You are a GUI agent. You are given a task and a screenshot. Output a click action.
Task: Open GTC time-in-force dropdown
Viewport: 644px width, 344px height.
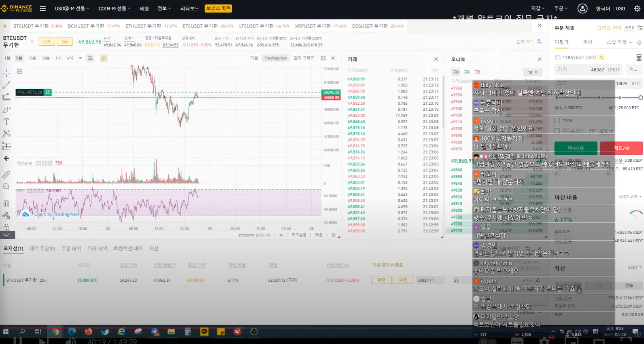pos(606,131)
